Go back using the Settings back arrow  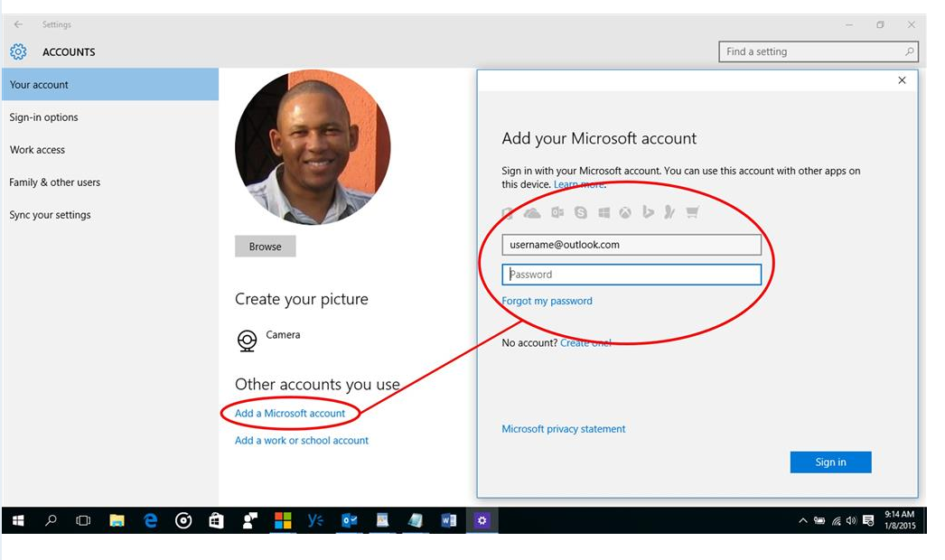18,24
